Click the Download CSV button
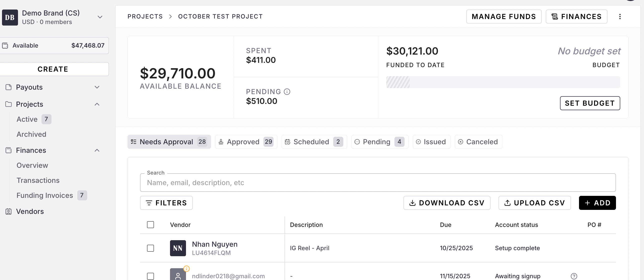This screenshot has height=280, width=644. click(x=447, y=203)
